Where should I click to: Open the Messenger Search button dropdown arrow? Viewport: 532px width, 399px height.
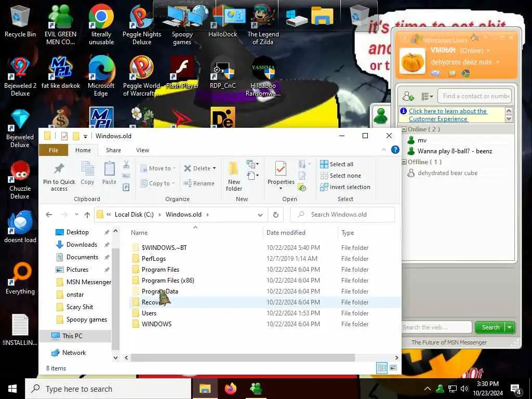coord(510,327)
